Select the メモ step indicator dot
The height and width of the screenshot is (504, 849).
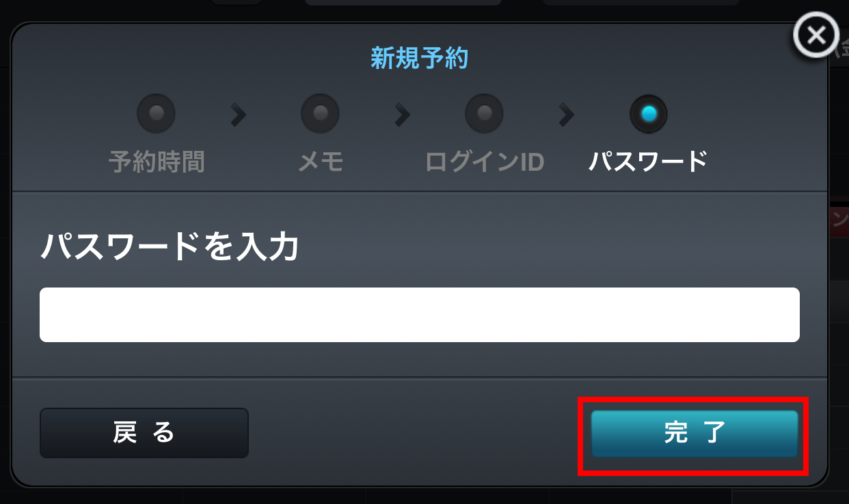320,113
